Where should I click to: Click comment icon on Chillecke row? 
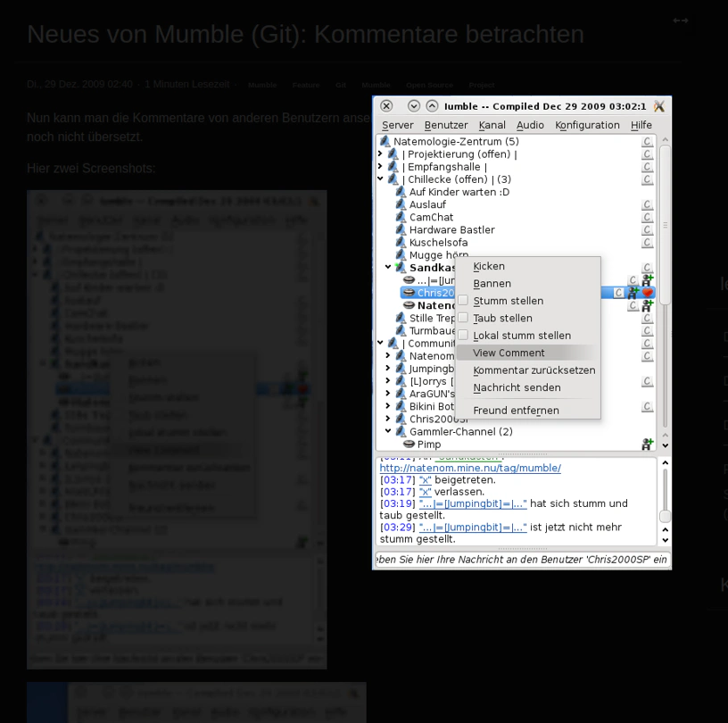tap(647, 179)
